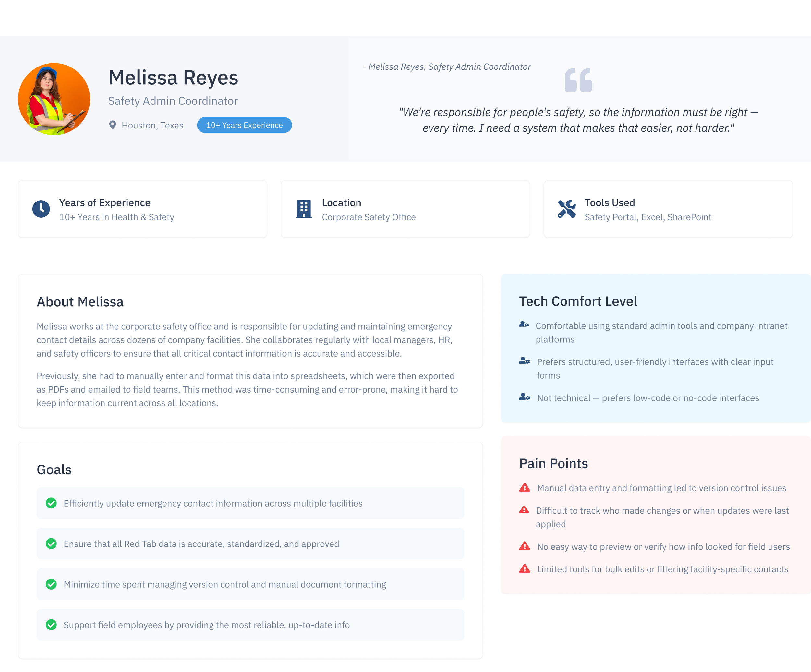Click the Melissa Reyes name title
The height and width of the screenshot is (672, 811).
pos(173,78)
